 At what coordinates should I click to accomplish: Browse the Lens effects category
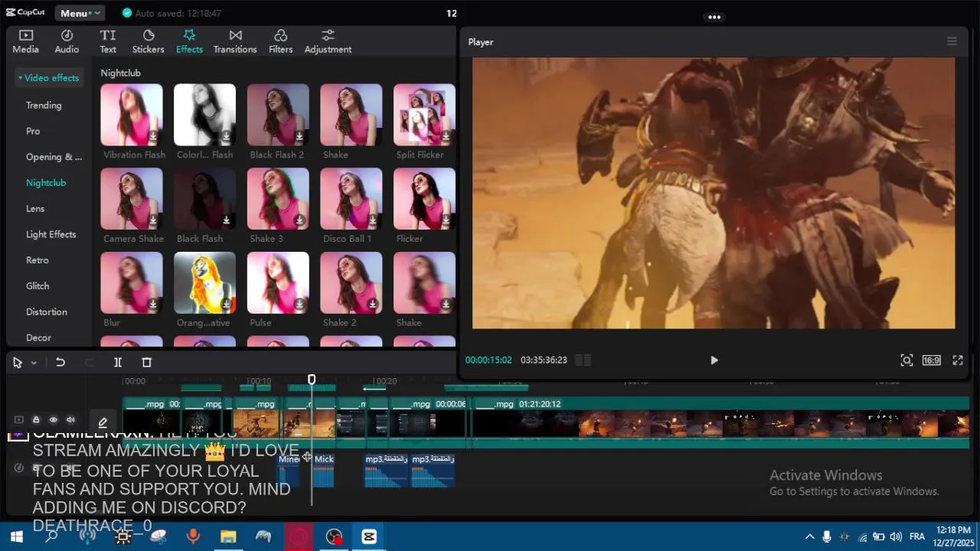pyautogui.click(x=35, y=209)
